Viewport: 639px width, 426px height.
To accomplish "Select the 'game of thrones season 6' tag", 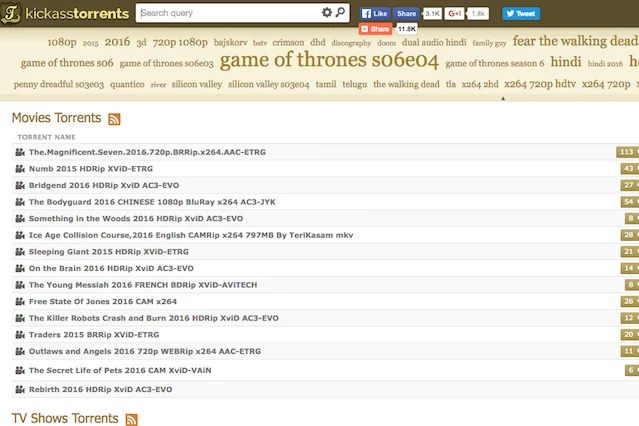I will click(x=495, y=63).
